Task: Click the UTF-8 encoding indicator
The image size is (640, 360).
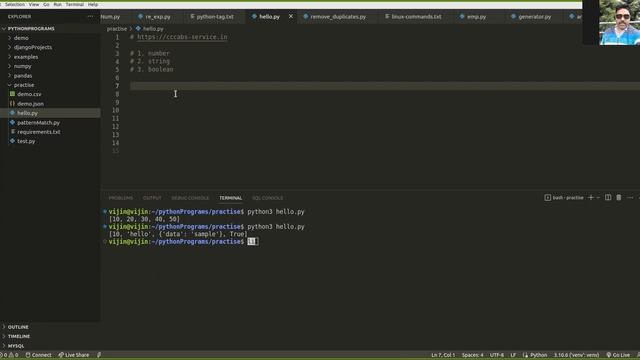Action: pyautogui.click(x=497, y=355)
